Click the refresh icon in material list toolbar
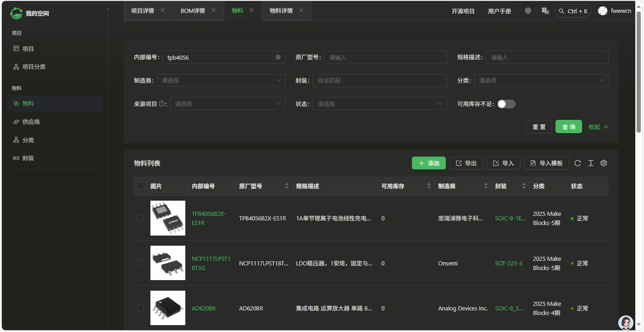This screenshot has width=644, height=332. pyautogui.click(x=577, y=163)
